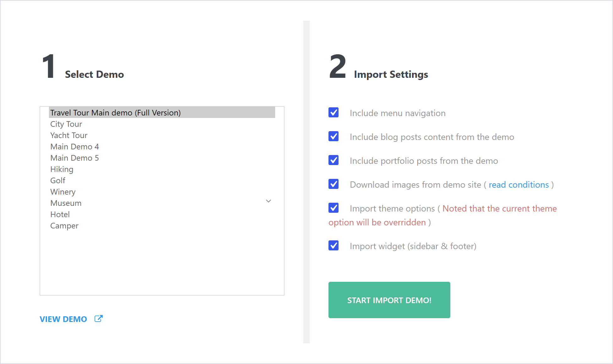
Task: Open the read conditions link
Action: (518, 185)
